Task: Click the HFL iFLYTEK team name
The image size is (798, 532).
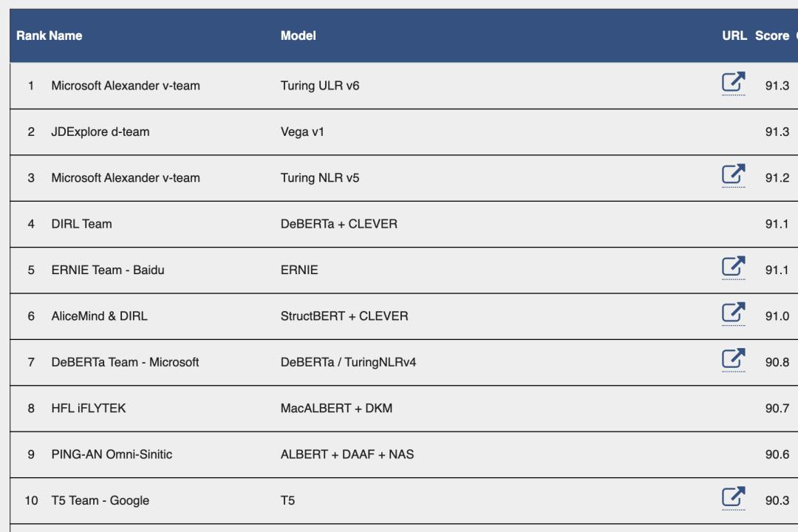Action: pyautogui.click(x=89, y=409)
